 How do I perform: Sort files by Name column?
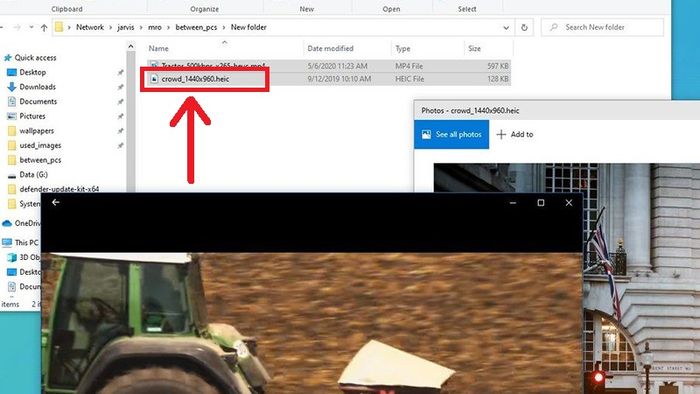(x=224, y=48)
